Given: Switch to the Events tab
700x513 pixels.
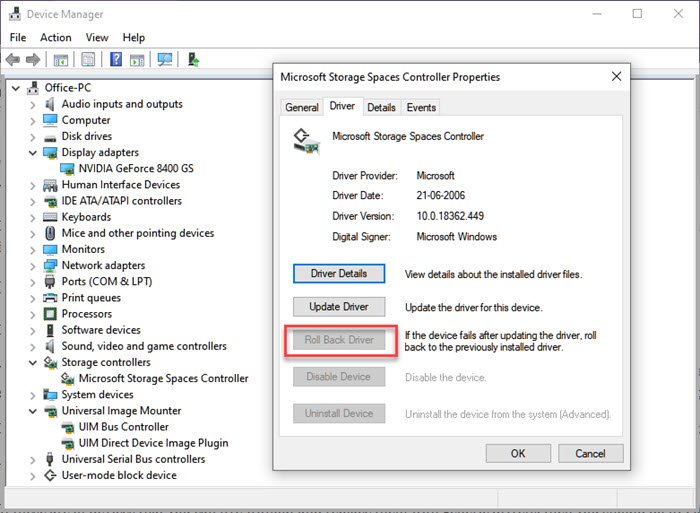Looking at the screenshot, I should (421, 108).
